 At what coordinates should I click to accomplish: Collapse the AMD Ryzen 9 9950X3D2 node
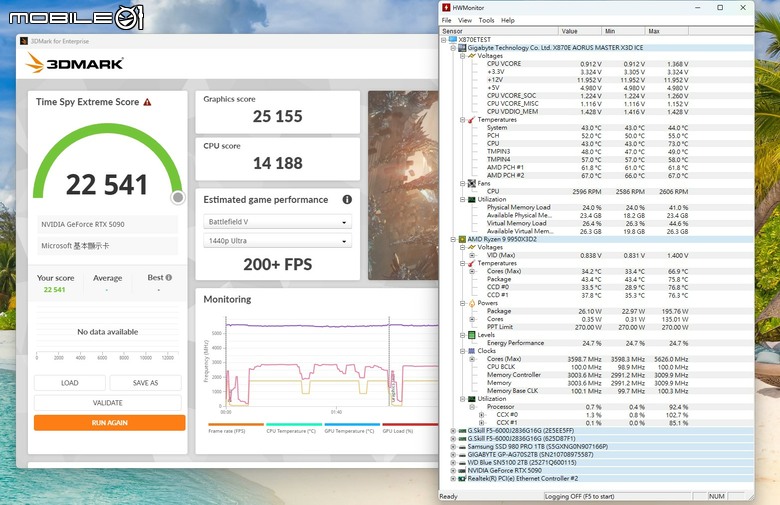coord(453,239)
